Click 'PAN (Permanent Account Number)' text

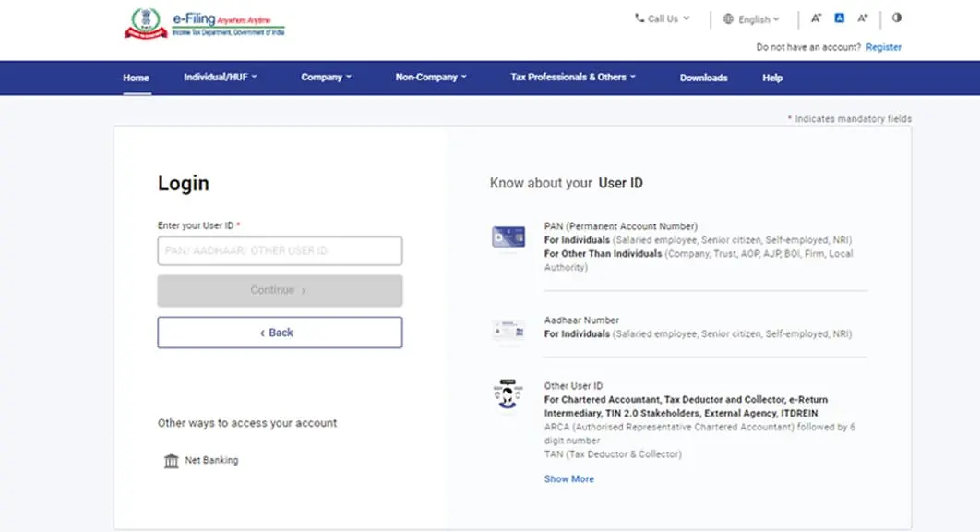coord(621,226)
